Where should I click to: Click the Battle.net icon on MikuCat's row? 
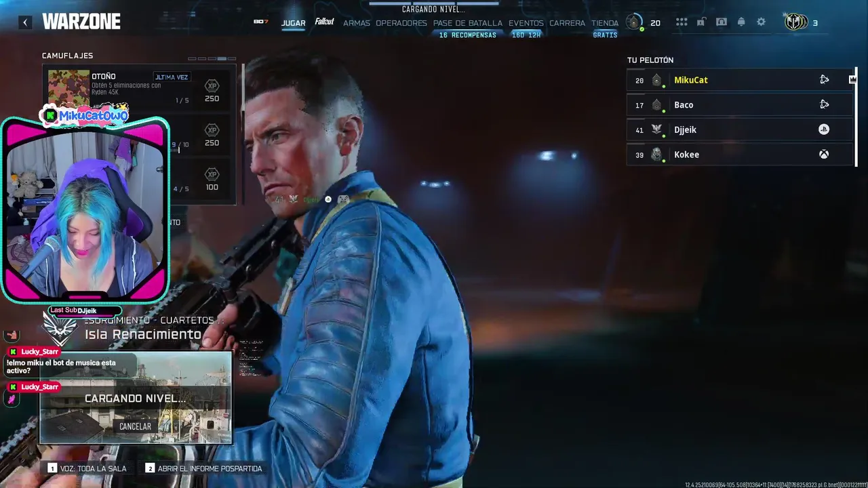click(824, 80)
